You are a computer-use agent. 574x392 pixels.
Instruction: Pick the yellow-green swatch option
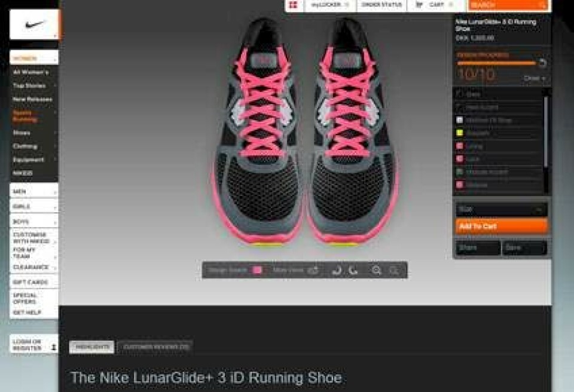460,133
